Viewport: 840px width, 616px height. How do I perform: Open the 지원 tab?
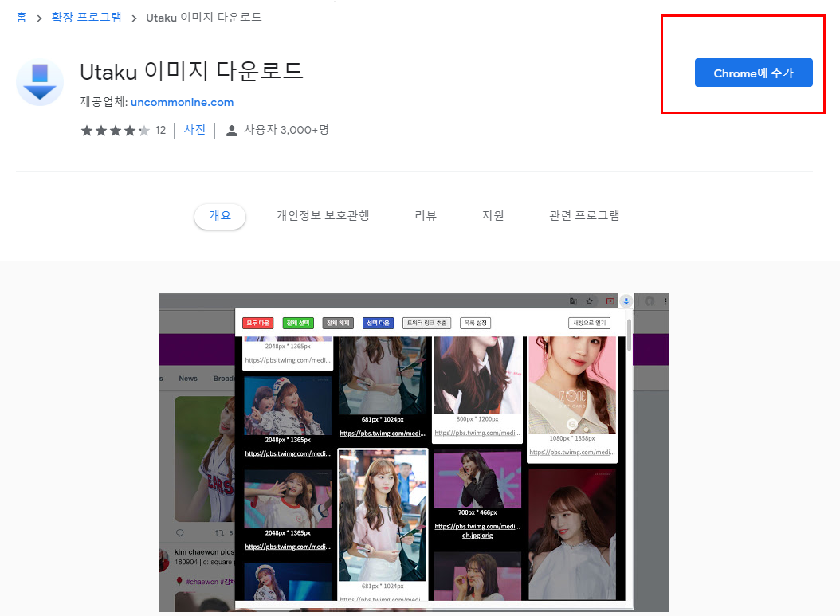pyautogui.click(x=493, y=215)
